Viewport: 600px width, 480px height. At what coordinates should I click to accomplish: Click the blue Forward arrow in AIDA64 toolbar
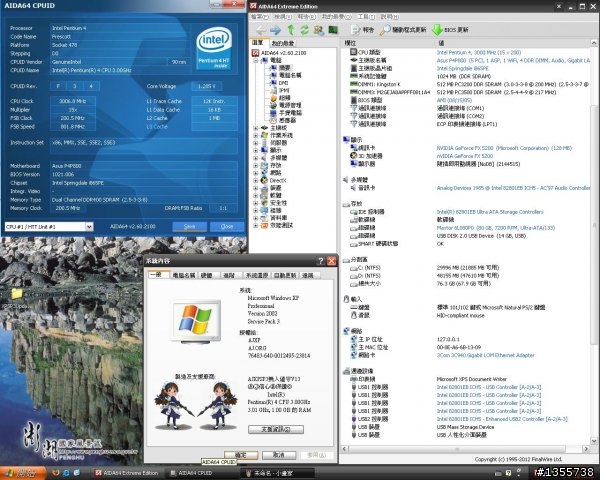click(275, 30)
